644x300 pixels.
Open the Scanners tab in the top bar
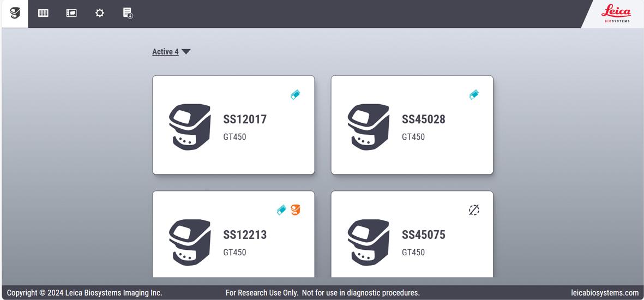[x=15, y=14]
